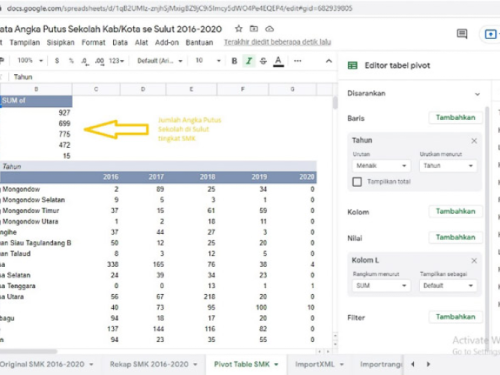
Task: Select the 2016 column header cell
Action: point(96,177)
